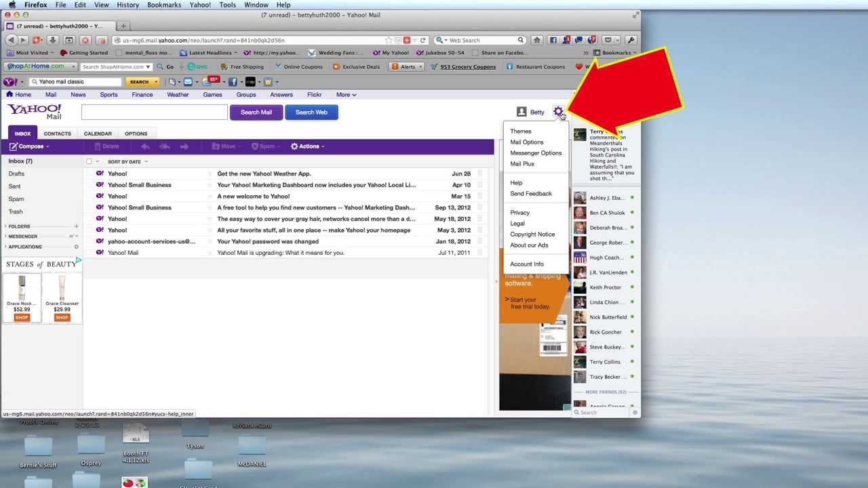
Task: Select Messenger Options in settings menu
Action: point(536,153)
